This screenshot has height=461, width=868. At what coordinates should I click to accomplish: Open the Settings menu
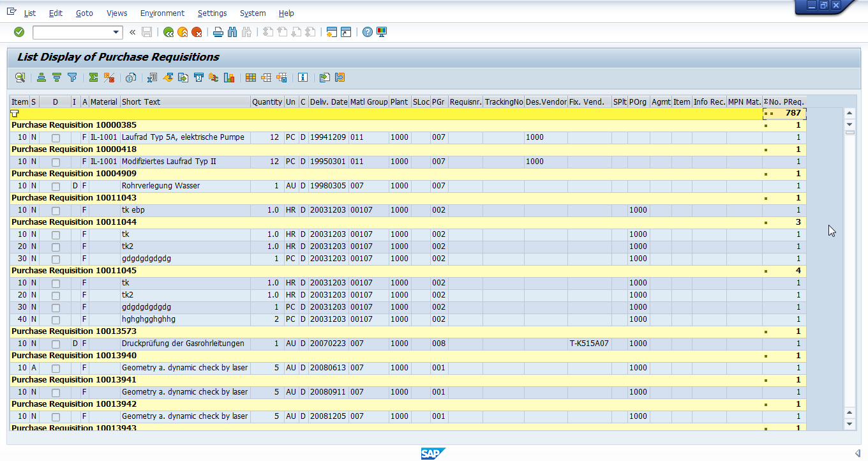pyautogui.click(x=212, y=13)
